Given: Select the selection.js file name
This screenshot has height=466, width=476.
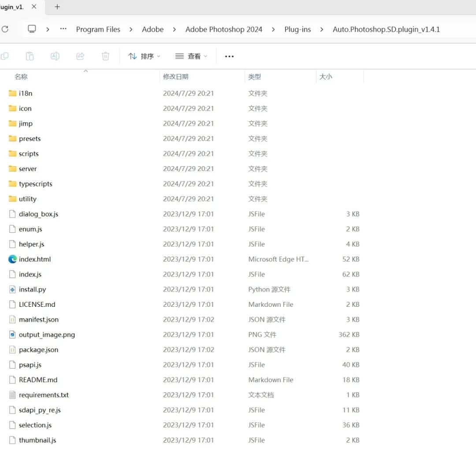Looking at the screenshot, I should [35, 425].
